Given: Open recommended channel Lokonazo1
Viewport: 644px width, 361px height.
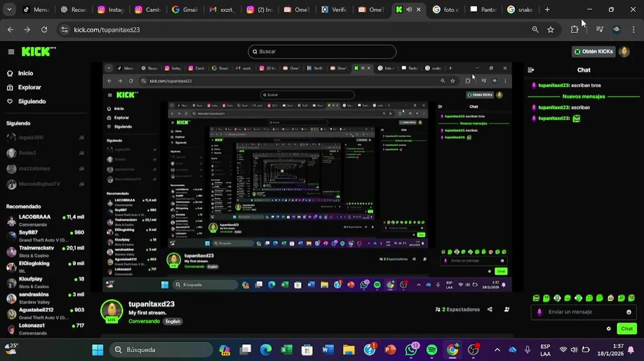Looking at the screenshot, I should click(x=45, y=329).
